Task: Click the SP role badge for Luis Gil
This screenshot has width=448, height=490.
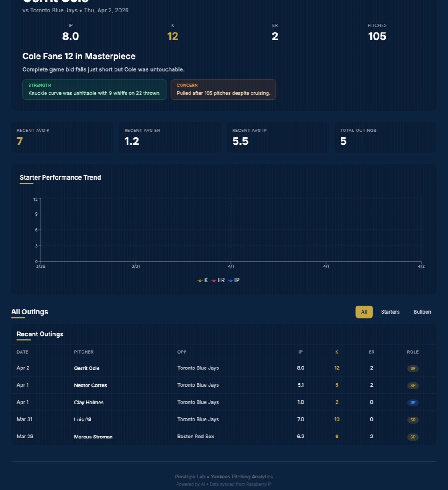Action: point(413,420)
